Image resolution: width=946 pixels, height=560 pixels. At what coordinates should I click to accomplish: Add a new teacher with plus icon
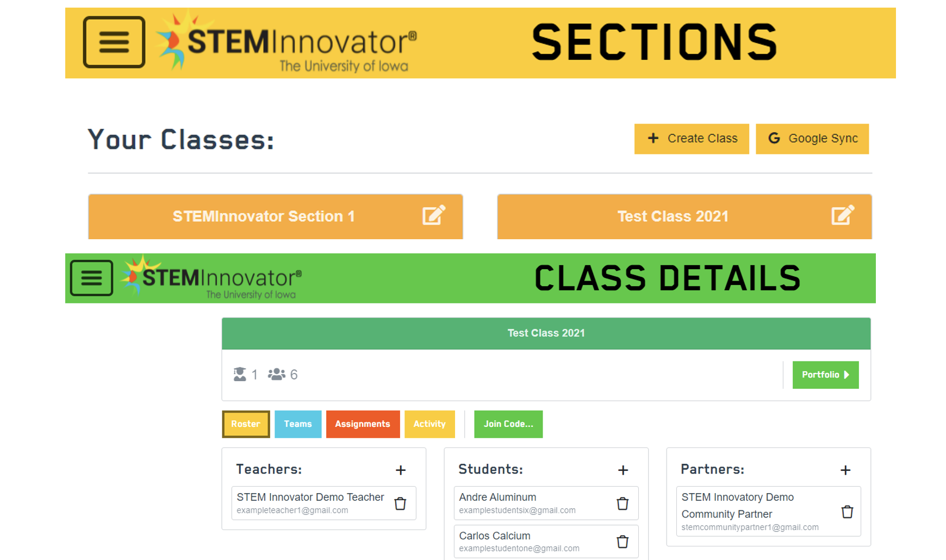point(401,470)
